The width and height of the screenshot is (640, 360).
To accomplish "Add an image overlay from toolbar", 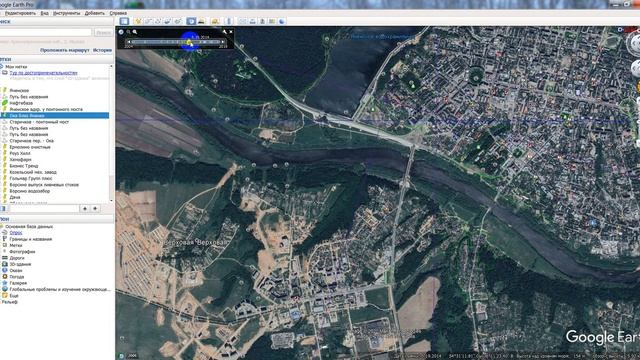I will point(167,21).
